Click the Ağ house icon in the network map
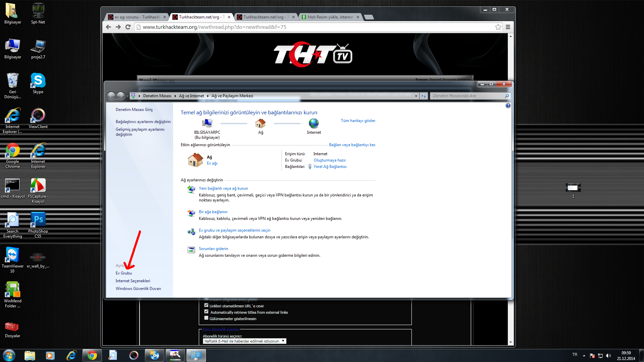The image size is (644, 362). (x=260, y=123)
